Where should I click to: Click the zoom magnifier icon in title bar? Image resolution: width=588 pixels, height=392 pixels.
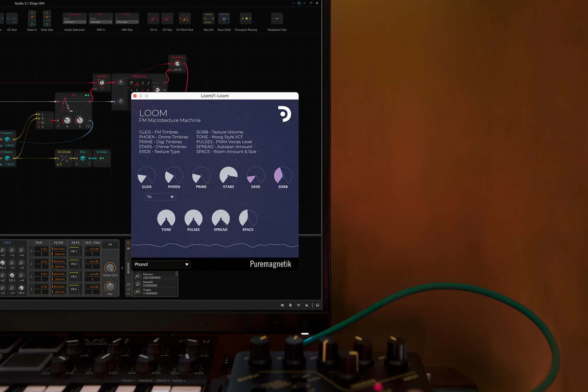[x=299, y=3]
